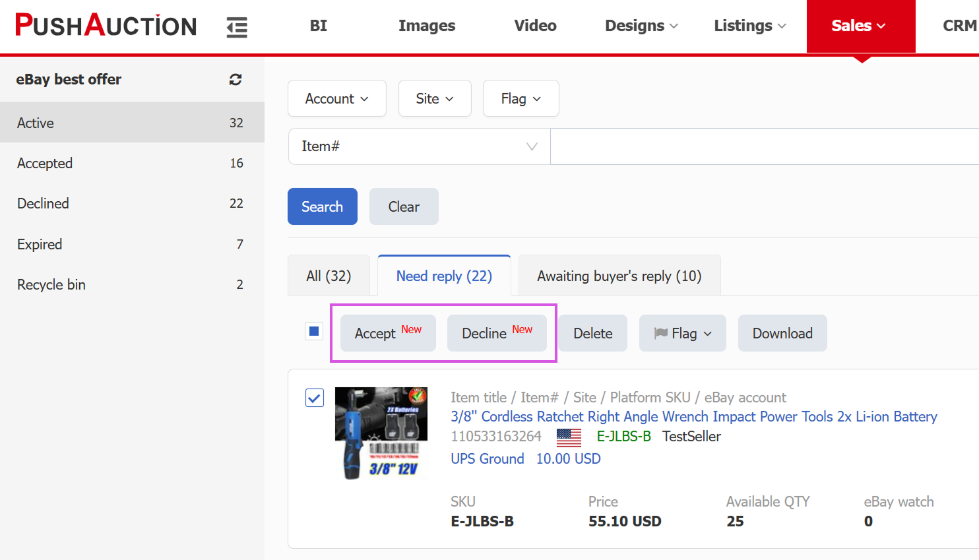979x560 pixels.
Task: Expand the Account filter dropdown
Action: click(336, 99)
